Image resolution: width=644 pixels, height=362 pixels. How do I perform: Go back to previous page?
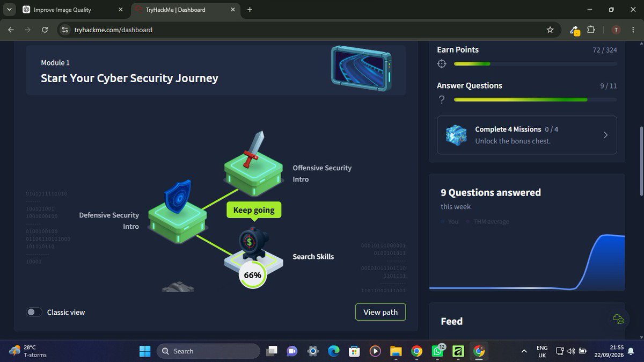pyautogui.click(x=11, y=30)
